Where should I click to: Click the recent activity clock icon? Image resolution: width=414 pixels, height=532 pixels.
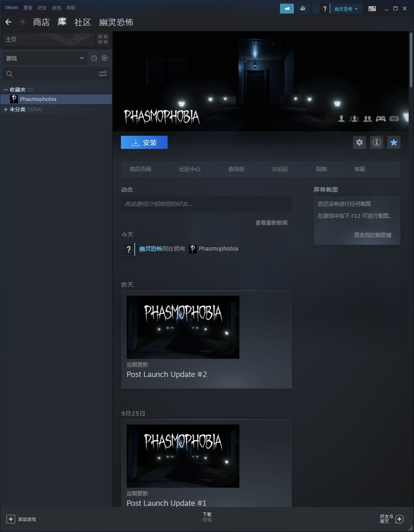(x=94, y=58)
